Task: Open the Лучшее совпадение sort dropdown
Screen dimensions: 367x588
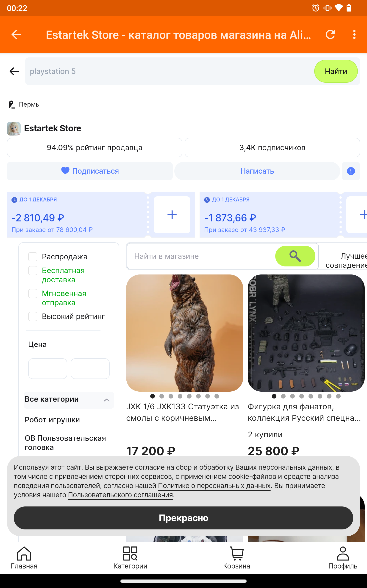Action: coord(346,260)
